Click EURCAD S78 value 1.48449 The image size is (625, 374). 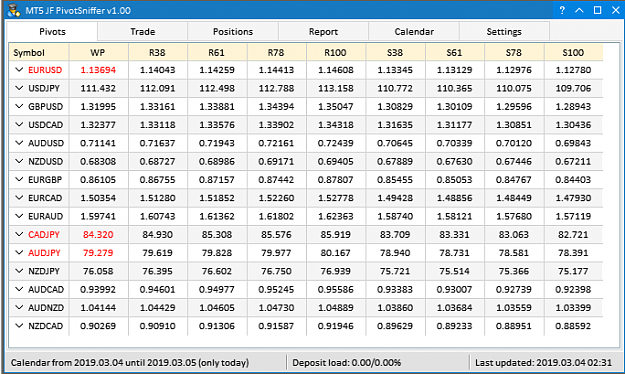coord(514,198)
